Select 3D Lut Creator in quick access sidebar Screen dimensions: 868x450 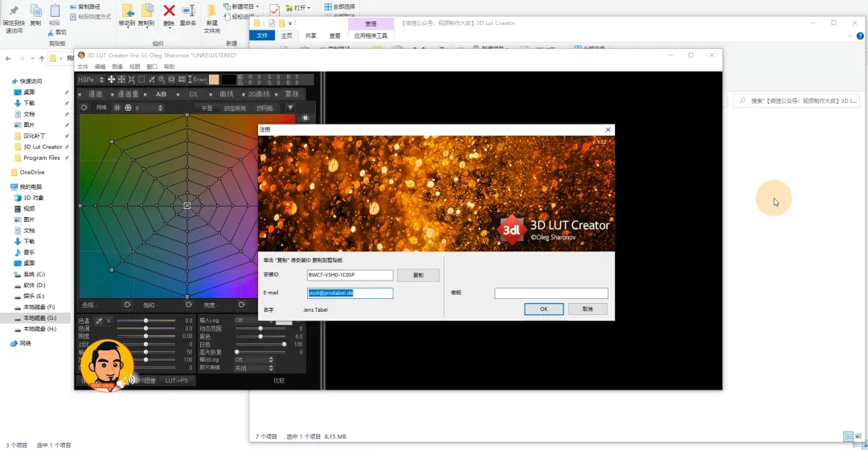pyautogui.click(x=42, y=147)
